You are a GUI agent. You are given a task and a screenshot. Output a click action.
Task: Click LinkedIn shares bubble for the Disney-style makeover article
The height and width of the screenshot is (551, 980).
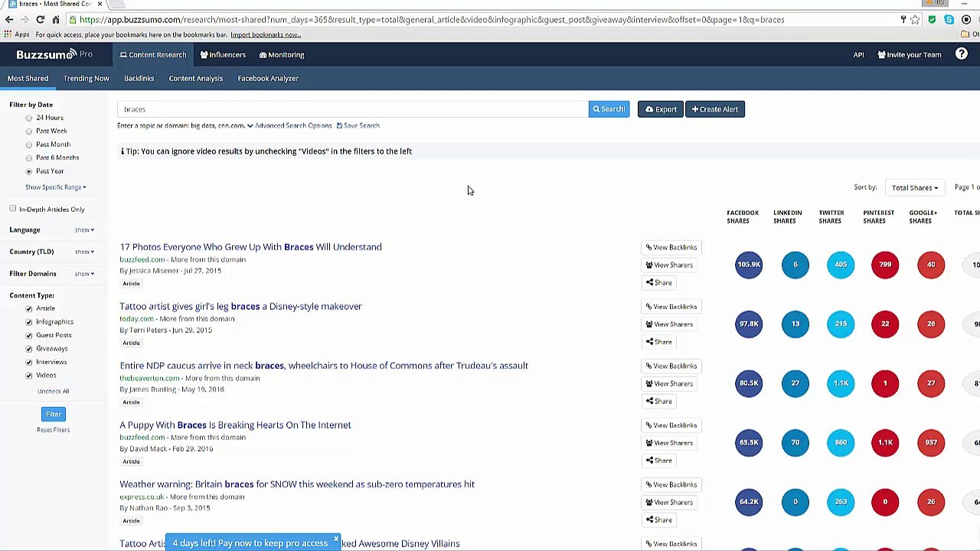coord(795,324)
